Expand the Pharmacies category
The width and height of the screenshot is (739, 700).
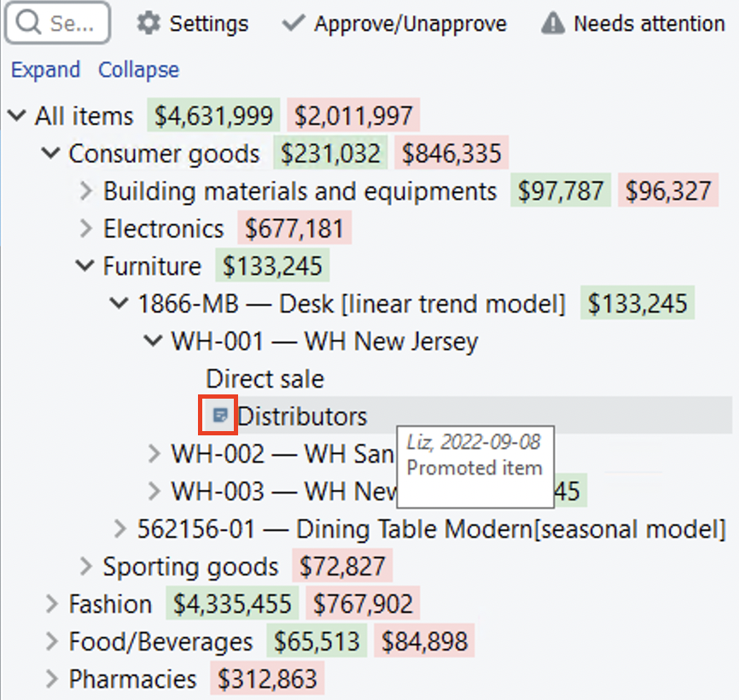click(51, 680)
